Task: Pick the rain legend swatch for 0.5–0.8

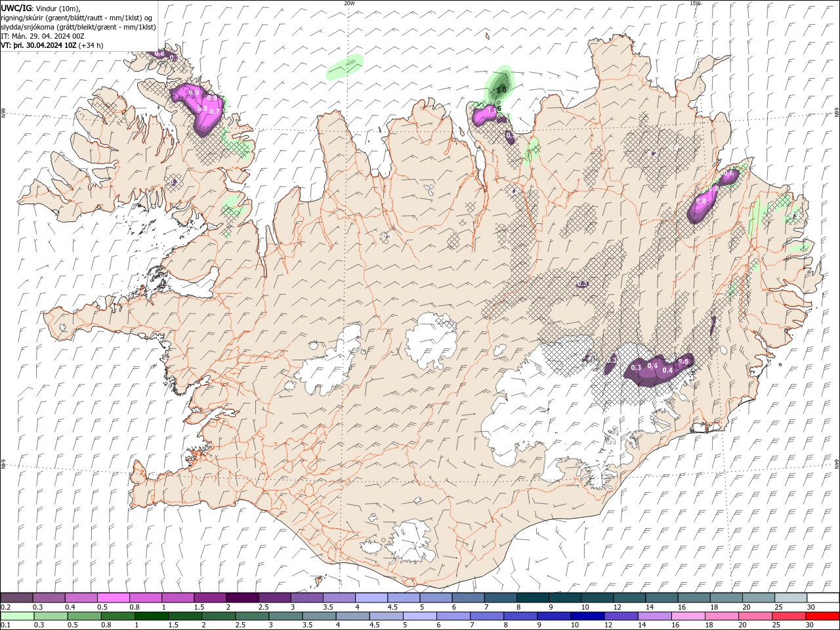Action: pos(84,616)
